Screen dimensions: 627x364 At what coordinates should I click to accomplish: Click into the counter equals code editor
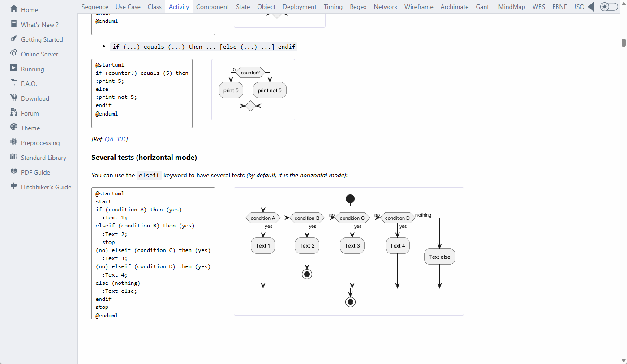point(142,93)
